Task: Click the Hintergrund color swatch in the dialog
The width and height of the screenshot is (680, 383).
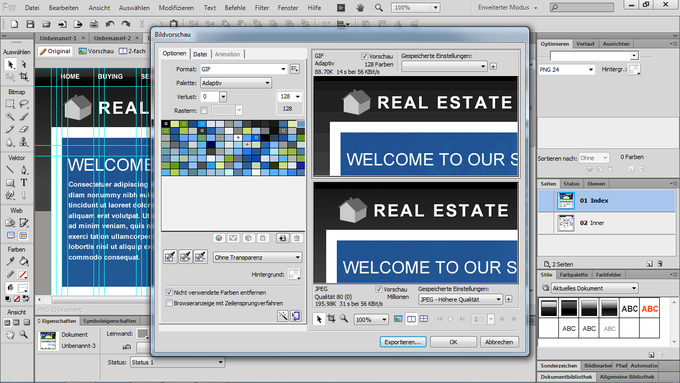Action: pos(294,274)
